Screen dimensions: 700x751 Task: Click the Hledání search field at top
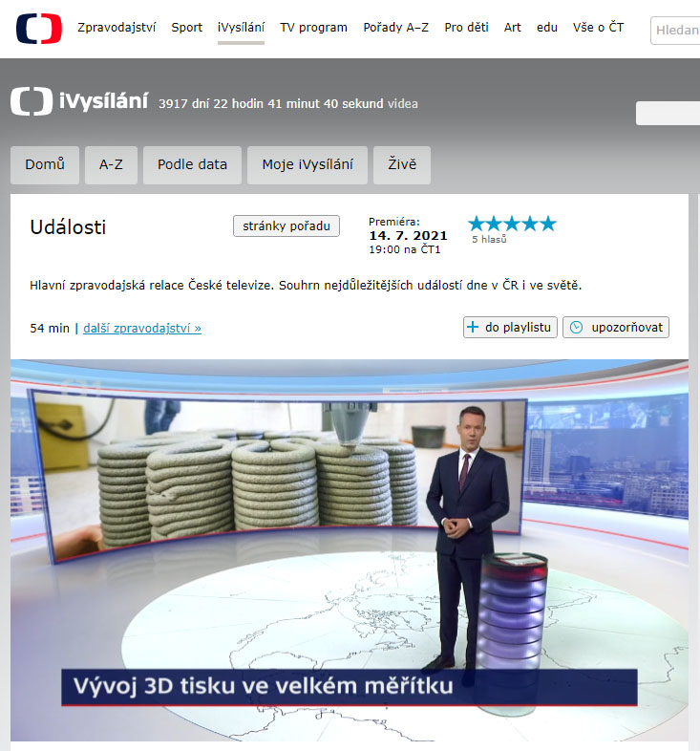click(675, 31)
